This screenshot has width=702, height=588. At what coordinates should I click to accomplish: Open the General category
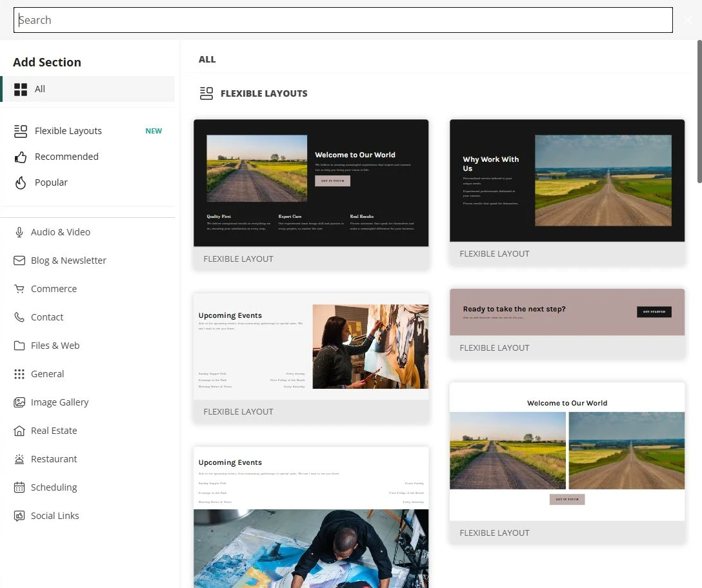pos(88,374)
